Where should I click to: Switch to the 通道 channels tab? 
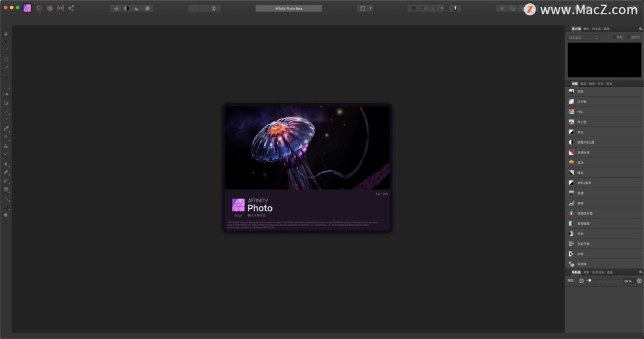(609, 273)
